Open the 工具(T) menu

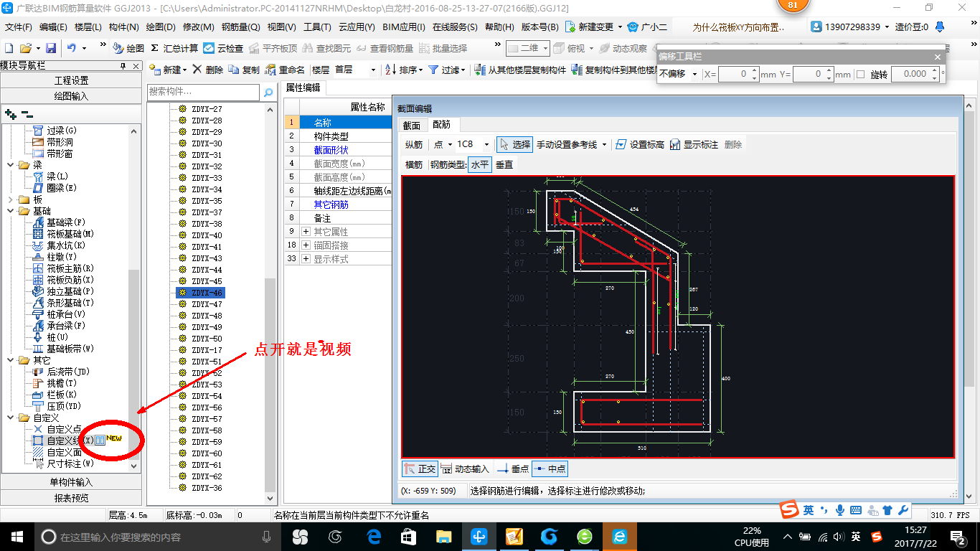[317, 27]
